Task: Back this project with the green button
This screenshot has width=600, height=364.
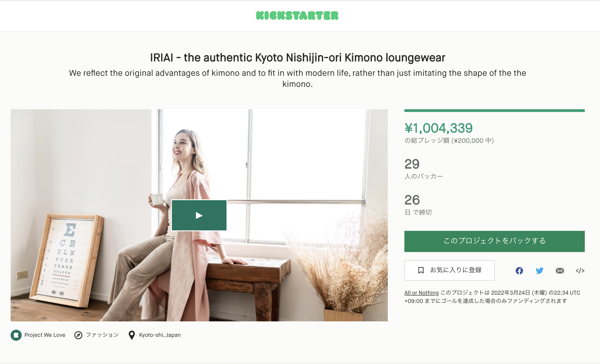Action: (x=494, y=241)
